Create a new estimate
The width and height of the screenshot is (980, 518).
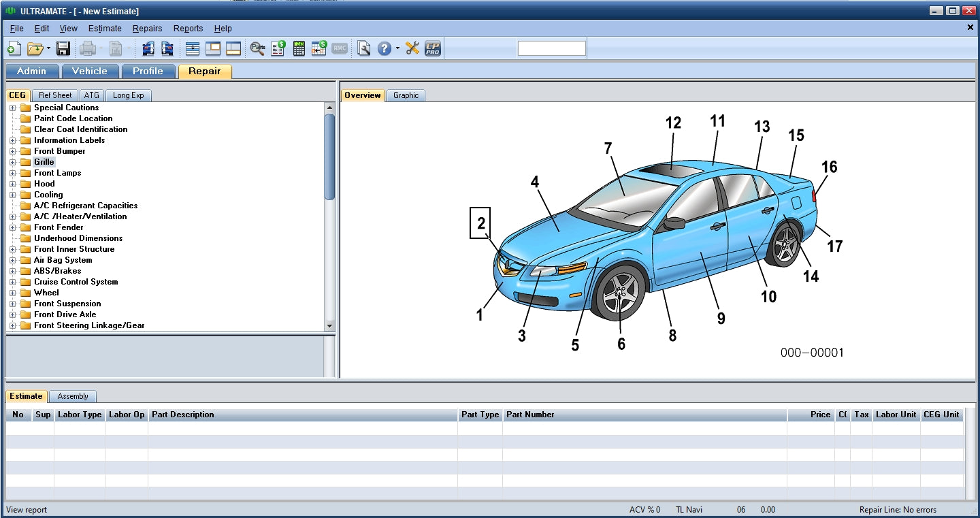[x=14, y=48]
